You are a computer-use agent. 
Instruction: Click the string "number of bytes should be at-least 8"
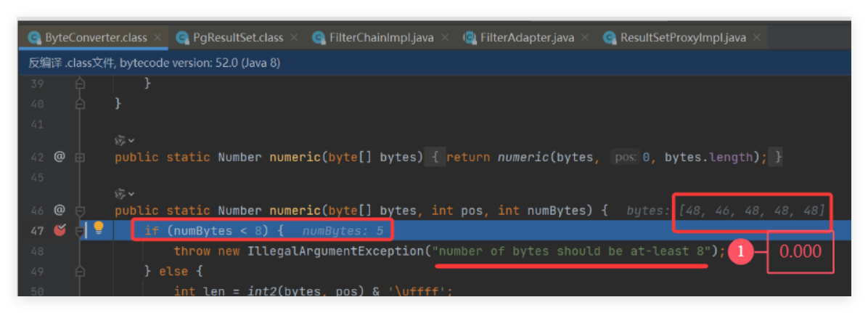pos(571,251)
